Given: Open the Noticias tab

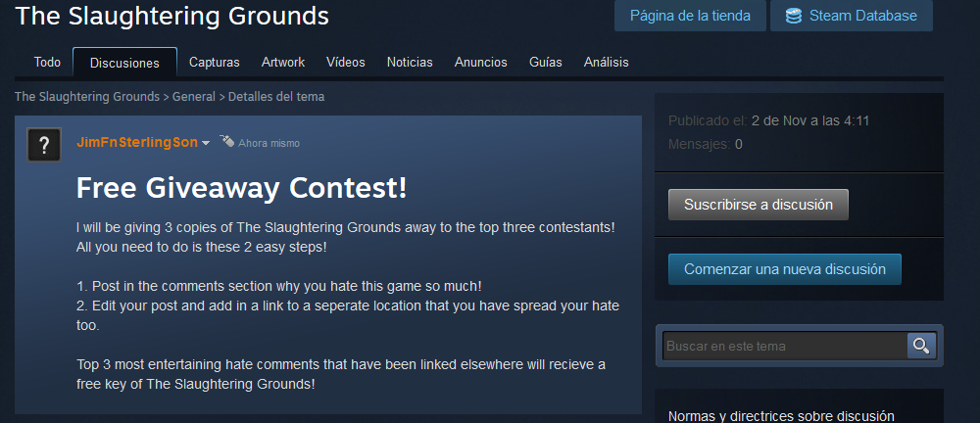Looking at the screenshot, I should click(410, 62).
